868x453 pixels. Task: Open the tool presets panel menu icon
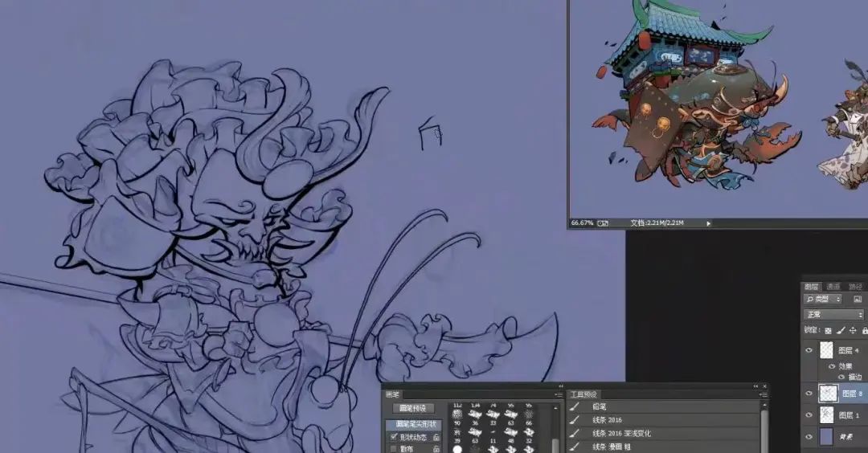[764, 394]
